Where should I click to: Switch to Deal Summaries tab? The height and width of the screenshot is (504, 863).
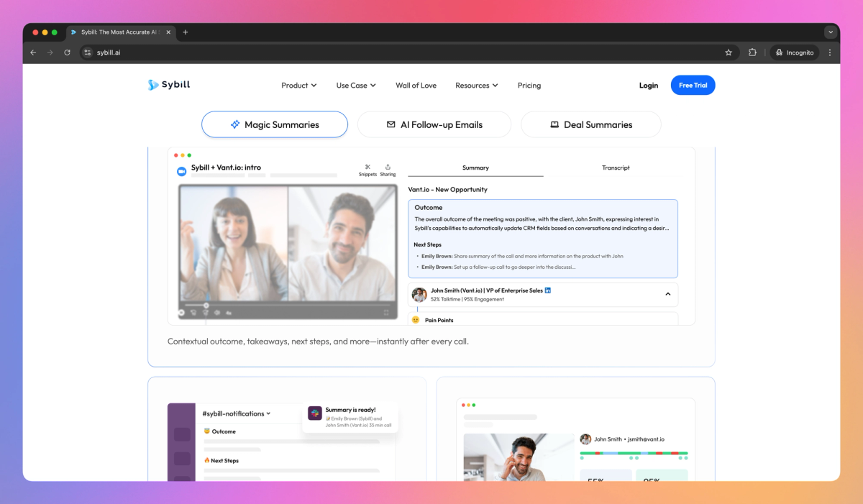[590, 124]
